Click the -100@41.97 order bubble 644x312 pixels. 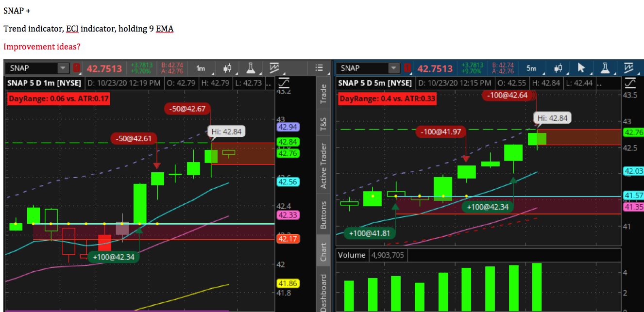tap(441, 131)
